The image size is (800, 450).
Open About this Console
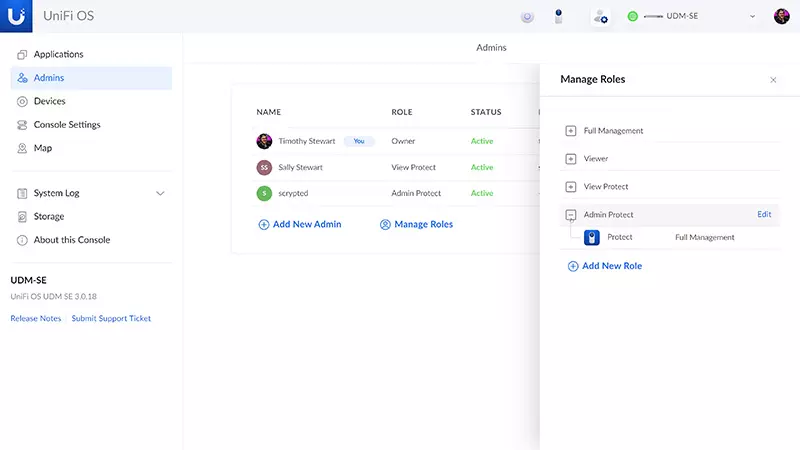pyautogui.click(x=91, y=240)
